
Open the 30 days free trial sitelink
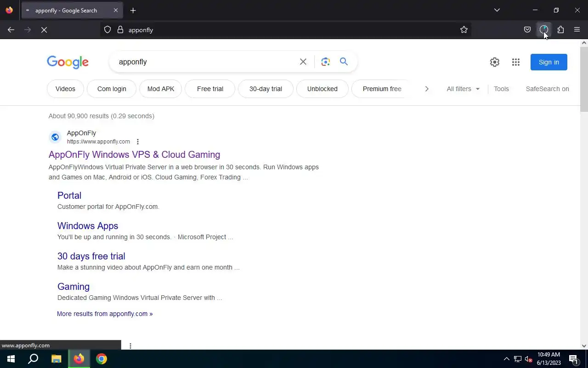pyautogui.click(x=91, y=256)
